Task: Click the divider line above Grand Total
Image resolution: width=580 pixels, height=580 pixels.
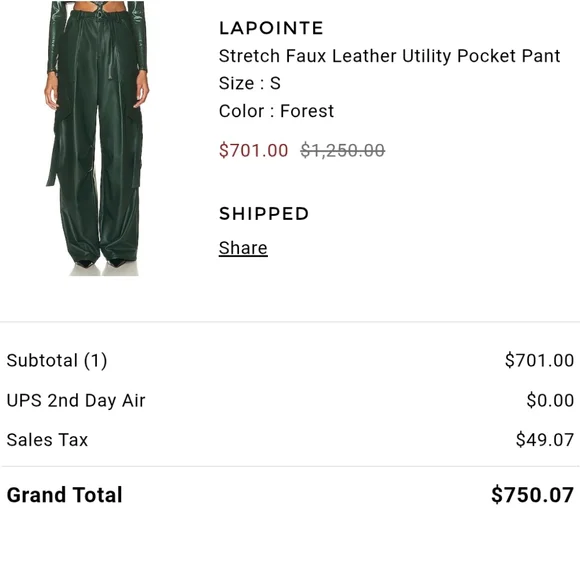Action: [x=290, y=467]
